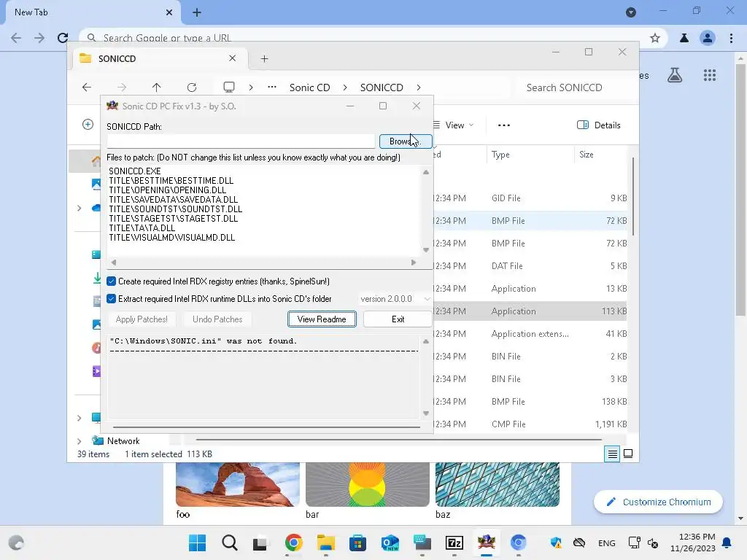Click the New plus icon in Explorer toolbar
Viewport: 747px width, 560px height.
tap(88, 125)
